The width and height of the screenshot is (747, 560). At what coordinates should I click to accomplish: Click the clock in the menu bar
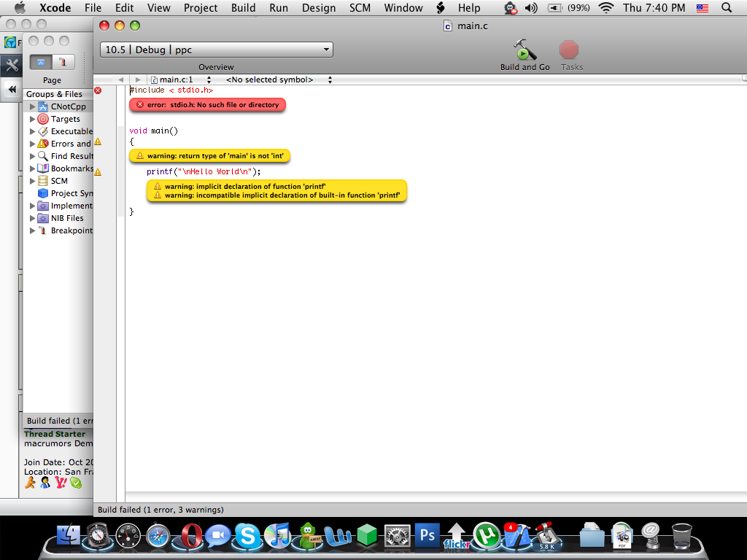pyautogui.click(x=654, y=7)
